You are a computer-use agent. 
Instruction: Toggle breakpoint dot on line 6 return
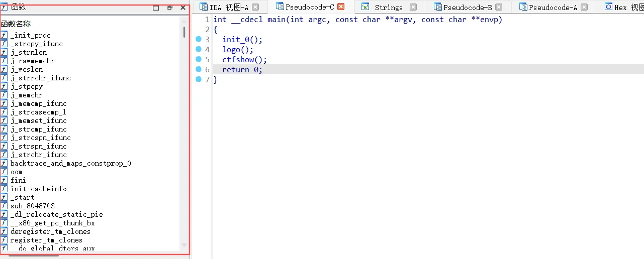tap(199, 69)
